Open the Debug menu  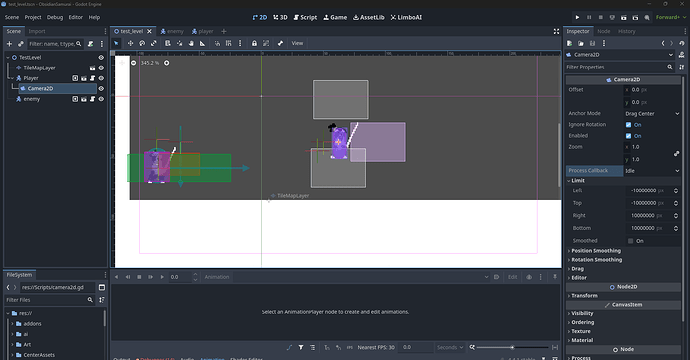(x=55, y=17)
